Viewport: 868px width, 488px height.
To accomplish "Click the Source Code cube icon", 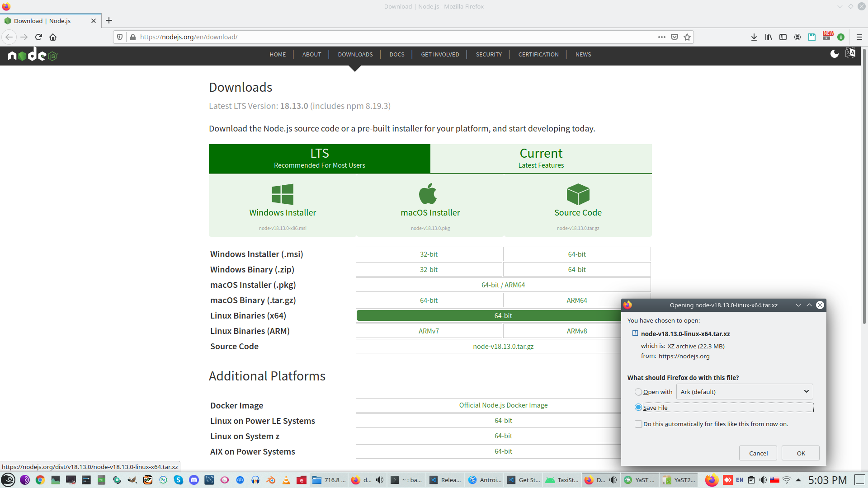I will coord(578,194).
